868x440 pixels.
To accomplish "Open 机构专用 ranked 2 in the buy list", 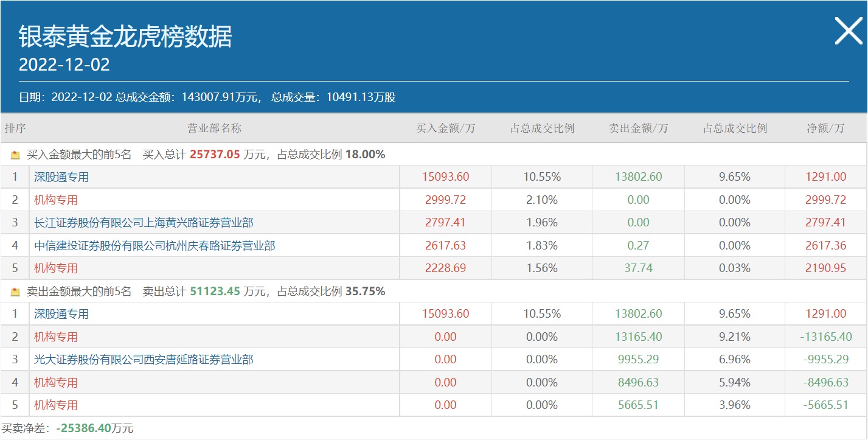I will click(x=56, y=200).
